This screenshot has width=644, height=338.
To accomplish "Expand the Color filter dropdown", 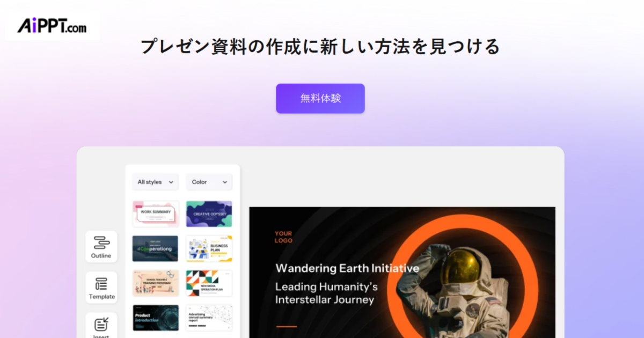I will tap(209, 182).
